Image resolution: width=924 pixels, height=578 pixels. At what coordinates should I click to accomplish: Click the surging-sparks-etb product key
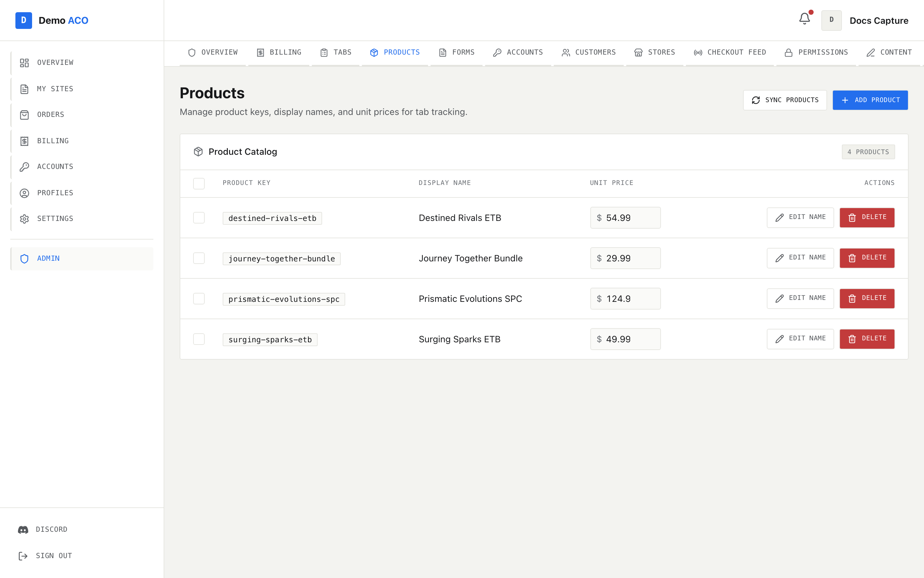[x=270, y=340]
